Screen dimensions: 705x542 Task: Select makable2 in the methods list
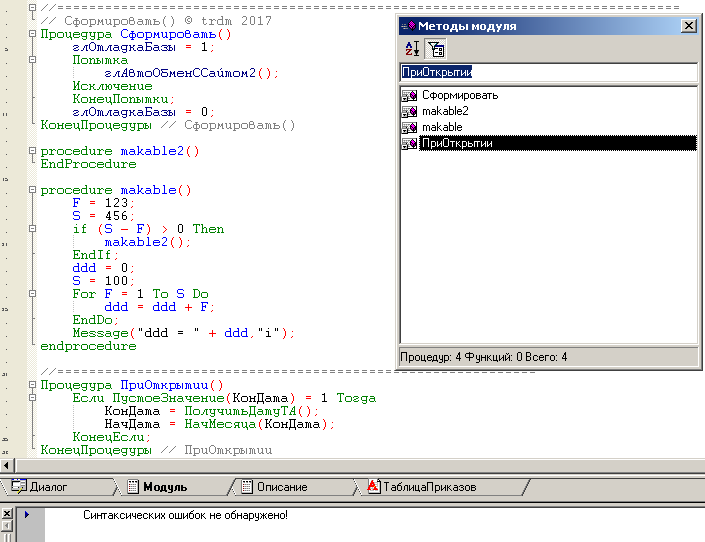pos(445,112)
